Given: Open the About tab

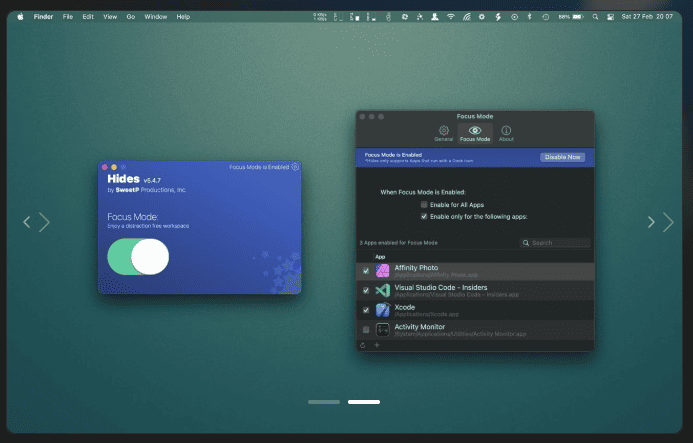Looking at the screenshot, I should [506, 133].
